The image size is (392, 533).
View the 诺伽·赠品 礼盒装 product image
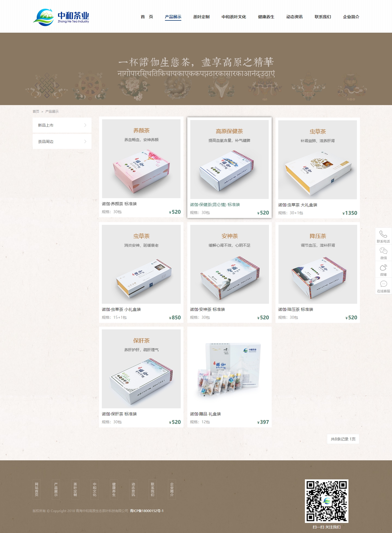pos(229,369)
